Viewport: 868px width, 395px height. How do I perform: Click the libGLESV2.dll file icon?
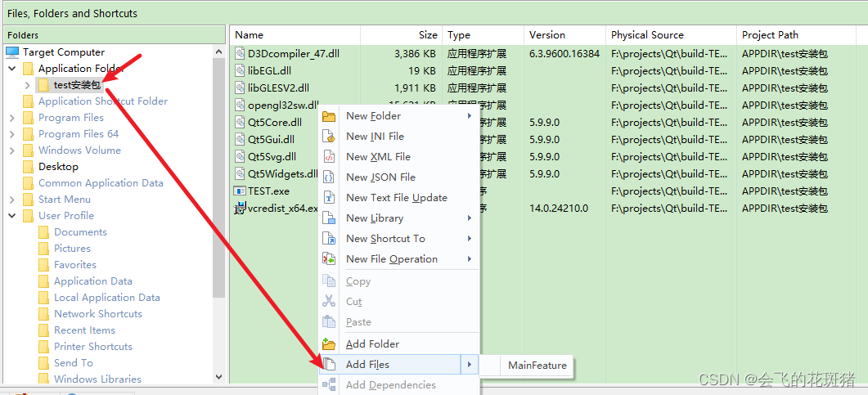(239, 88)
